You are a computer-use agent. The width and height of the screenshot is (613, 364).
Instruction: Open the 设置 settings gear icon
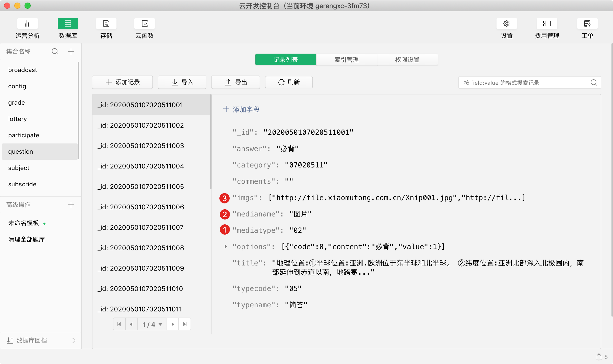click(x=506, y=24)
